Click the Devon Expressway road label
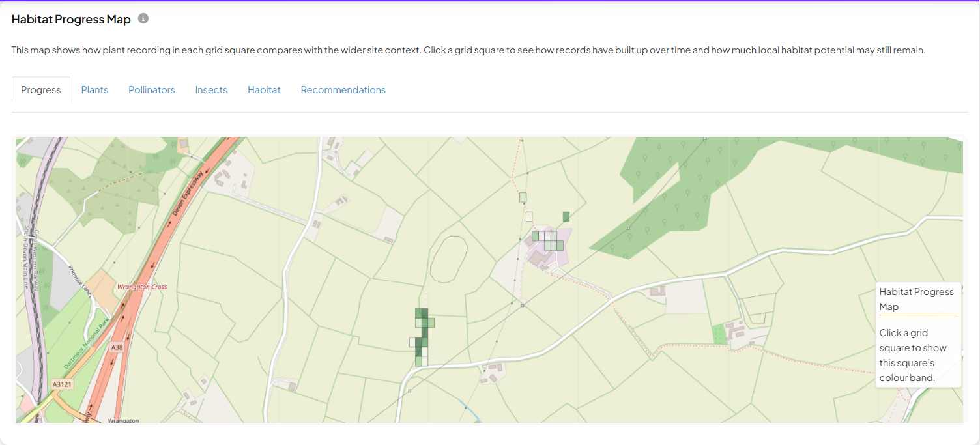The image size is (980, 445). click(189, 194)
